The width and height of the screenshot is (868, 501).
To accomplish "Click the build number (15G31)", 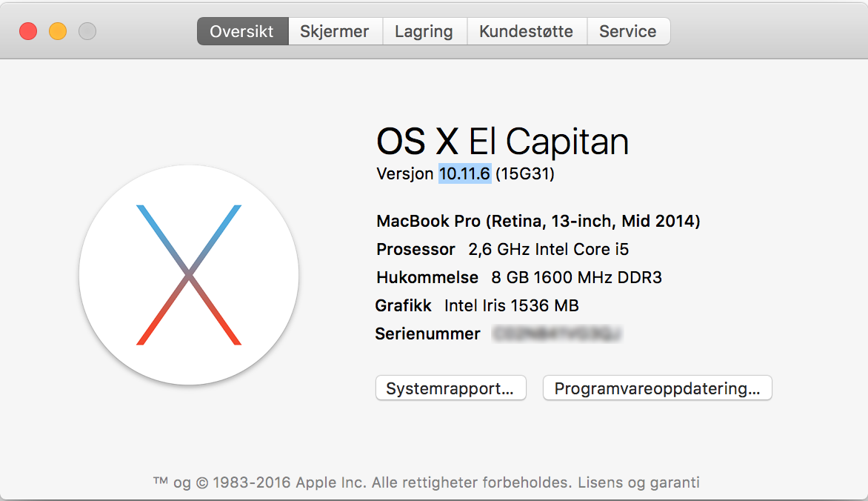I will [x=525, y=173].
